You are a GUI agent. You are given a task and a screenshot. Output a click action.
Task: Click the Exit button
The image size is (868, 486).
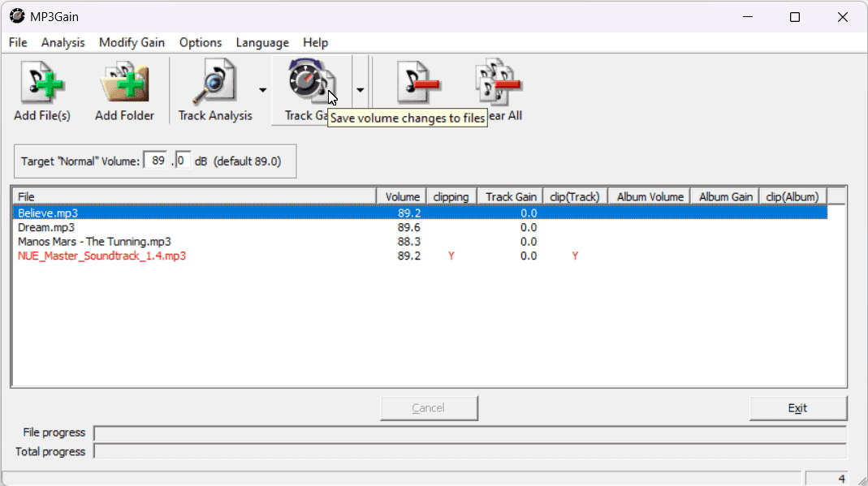coord(797,408)
